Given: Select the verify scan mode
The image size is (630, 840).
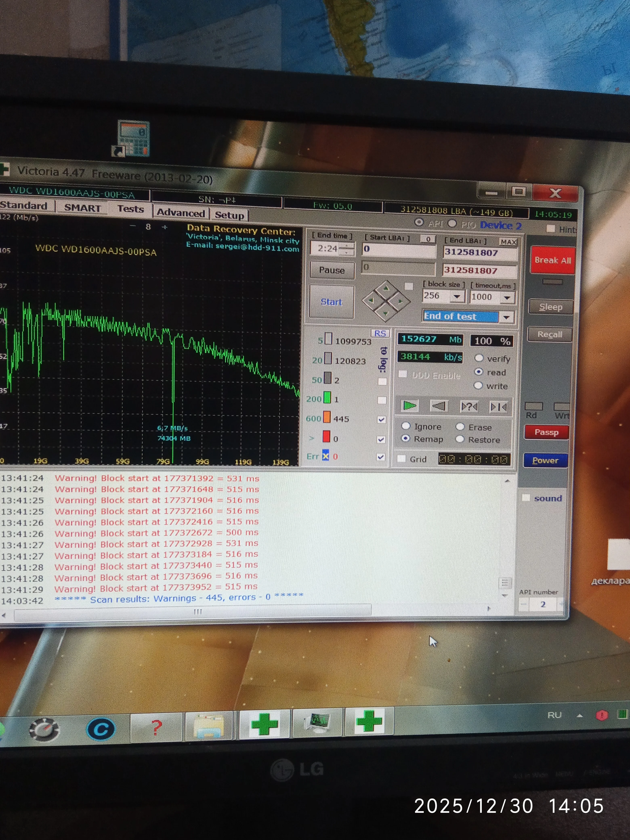Looking at the screenshot, I should tap(479, 358).
